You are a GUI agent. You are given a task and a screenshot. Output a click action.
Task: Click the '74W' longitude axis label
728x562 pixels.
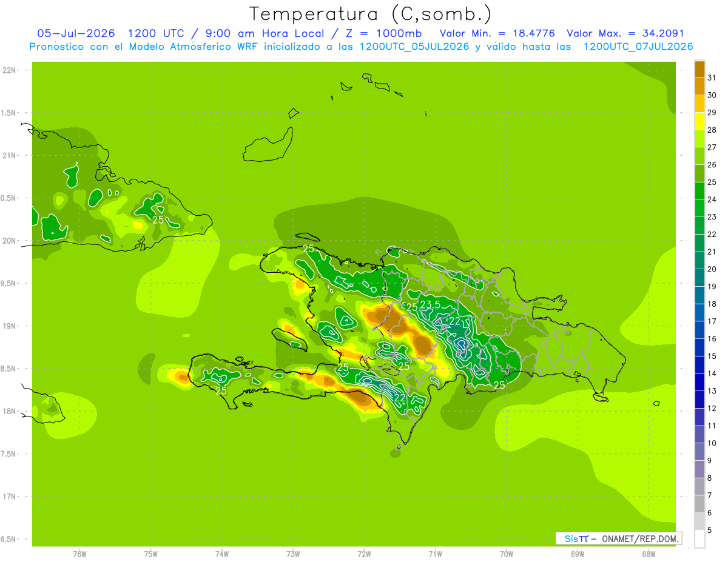click(222, 554)
